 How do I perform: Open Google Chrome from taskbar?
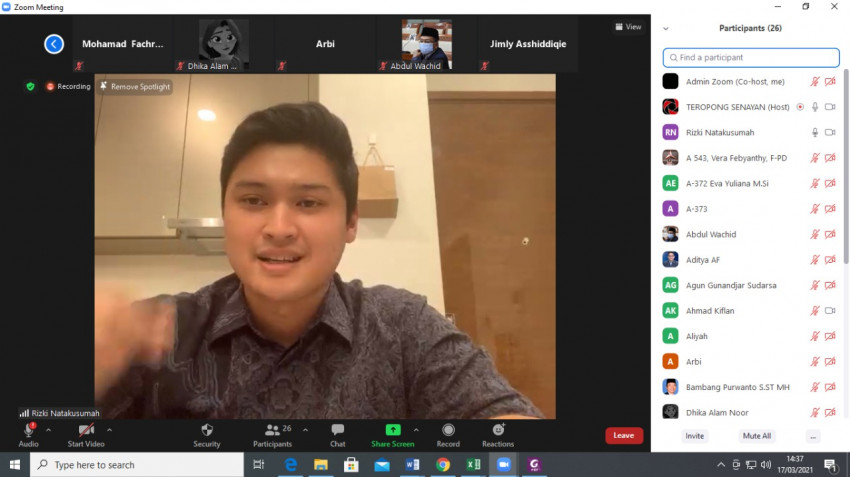(443, 465)
